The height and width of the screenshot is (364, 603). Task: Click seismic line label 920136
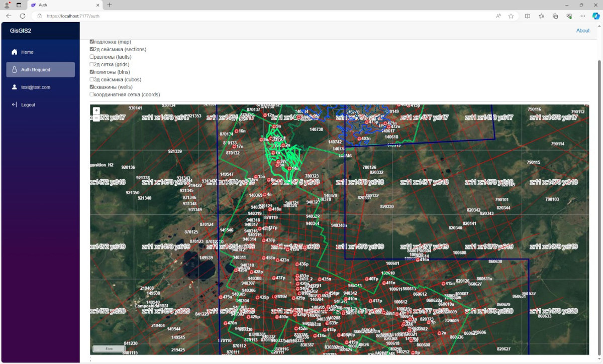pyautogui.click(x=128, y=167)
